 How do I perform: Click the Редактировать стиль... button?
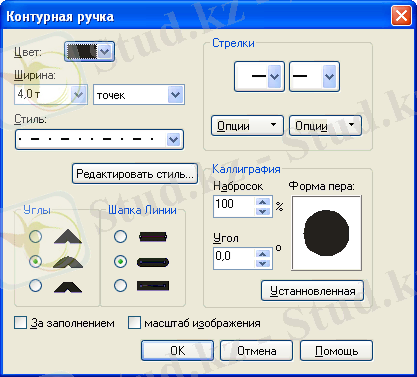pos(135,174)
